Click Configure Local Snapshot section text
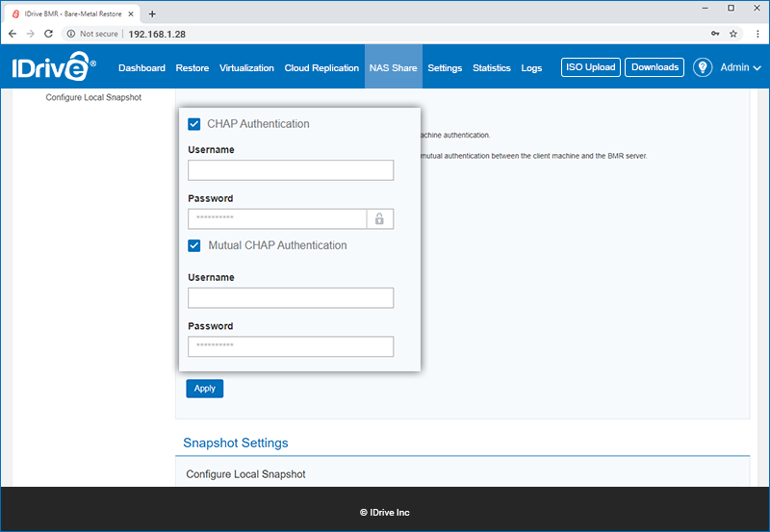The width and height of the screenshot is (770, 532). [245, 474]
